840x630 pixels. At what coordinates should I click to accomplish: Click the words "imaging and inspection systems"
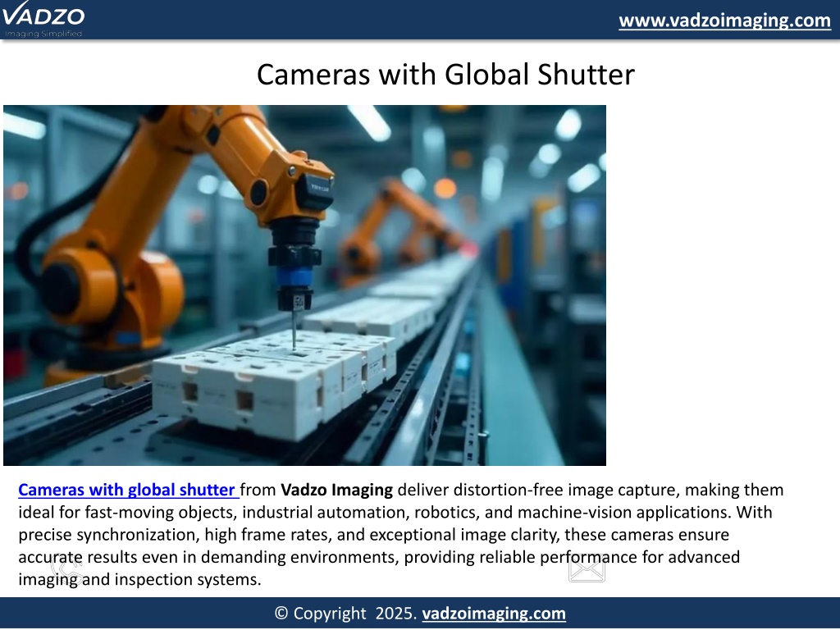[139, 579]
